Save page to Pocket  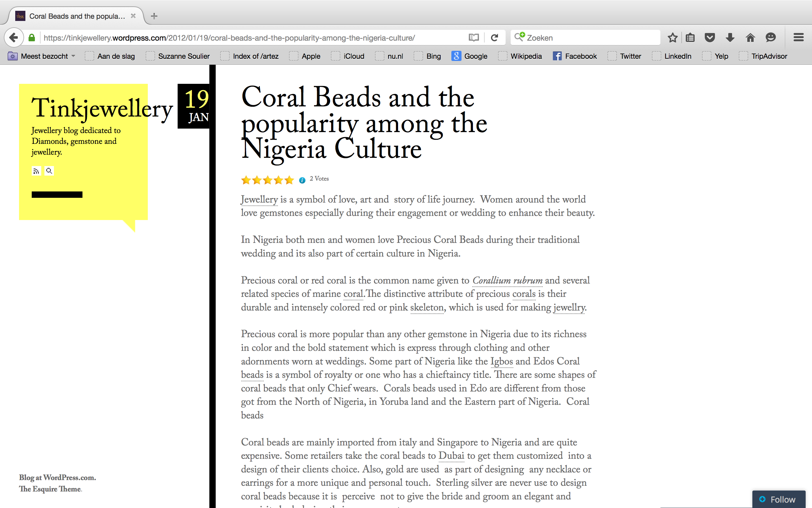pyautogui.click(x=710, y=38)
